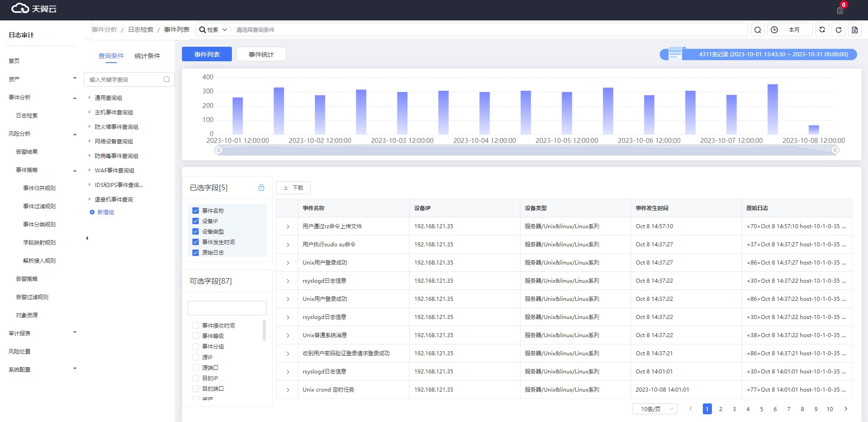Collapse the query panel with left arrow
868x422 pixels.
tap(87, 238)
